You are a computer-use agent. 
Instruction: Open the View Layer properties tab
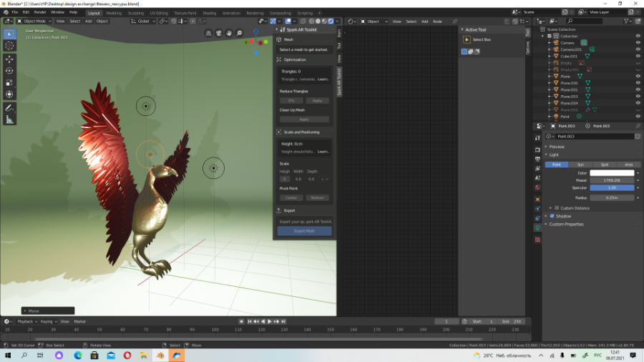pos(537,168)
